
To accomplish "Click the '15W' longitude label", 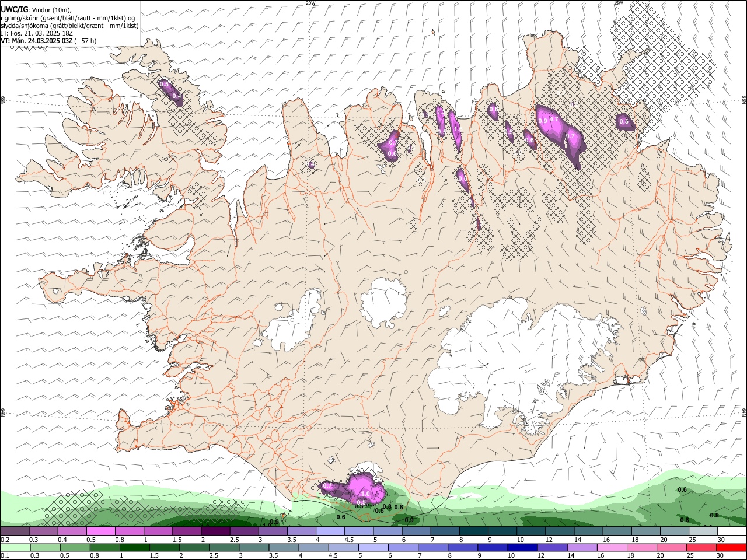I will (x=617, y=3).
